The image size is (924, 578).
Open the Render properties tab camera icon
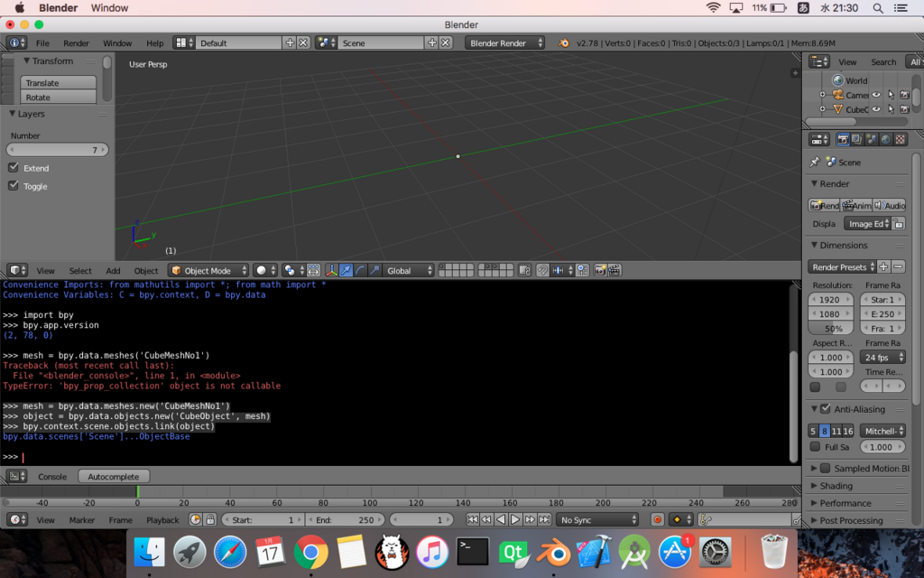click(843, 139)
